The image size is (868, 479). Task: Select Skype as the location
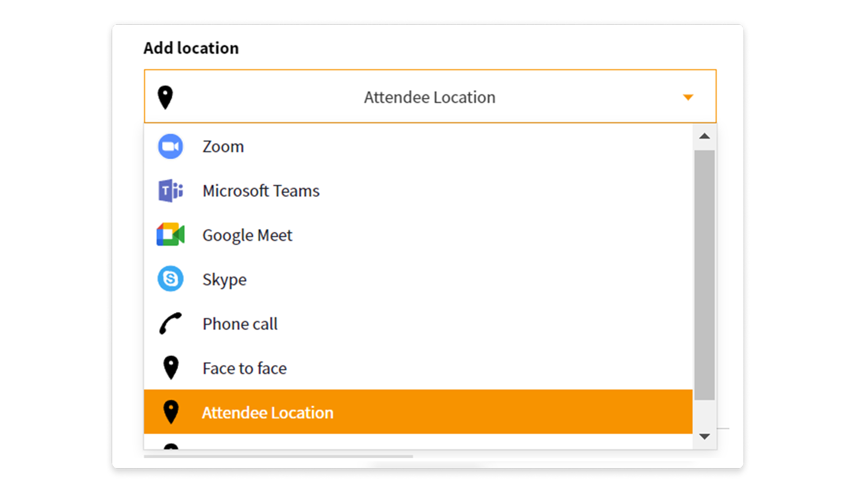point(418,279)
